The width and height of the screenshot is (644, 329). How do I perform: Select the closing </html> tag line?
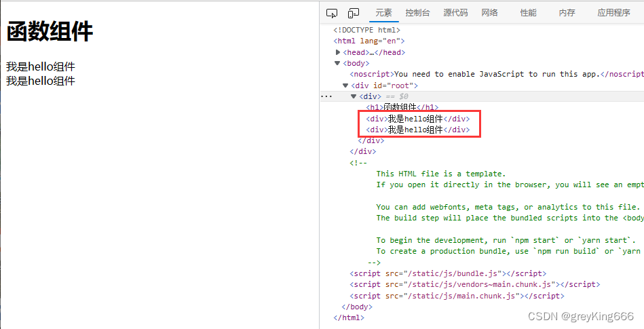point(349,317)
